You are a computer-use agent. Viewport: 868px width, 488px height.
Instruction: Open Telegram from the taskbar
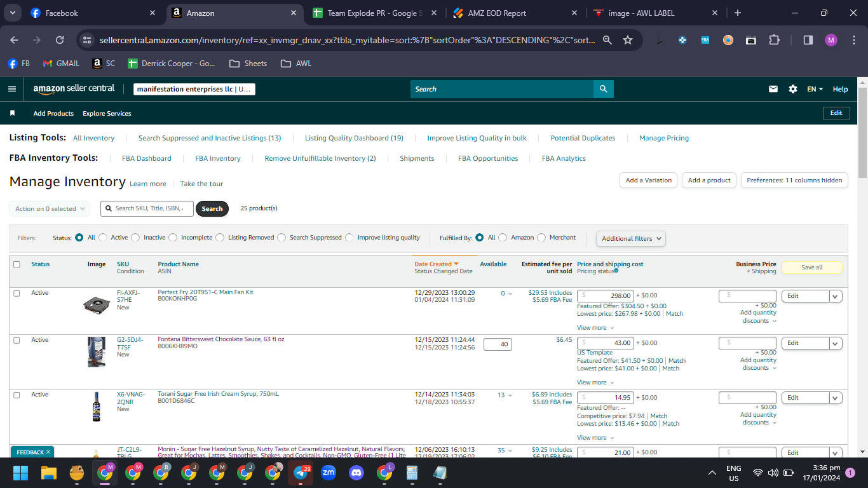point(301,473)
